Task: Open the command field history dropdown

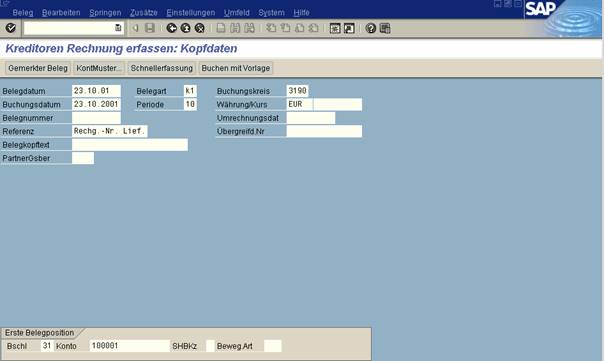Action: [118, 28]
